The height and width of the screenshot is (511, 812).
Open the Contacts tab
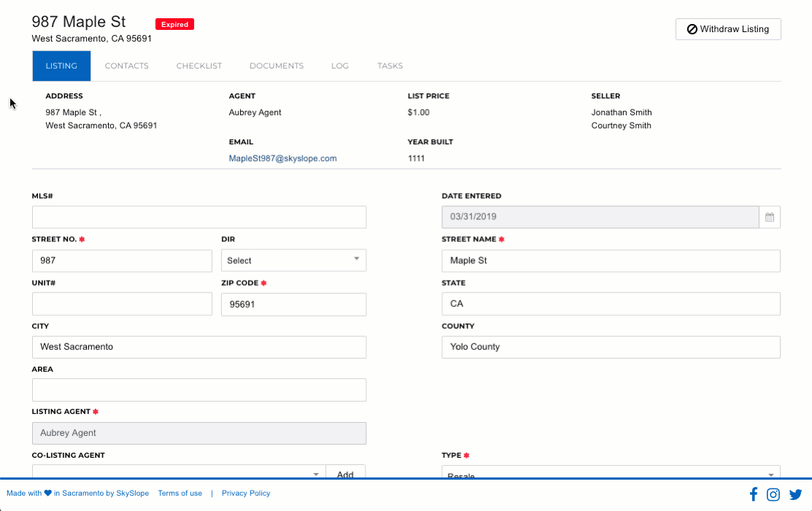pyautogui.click(x=127, y=66)
